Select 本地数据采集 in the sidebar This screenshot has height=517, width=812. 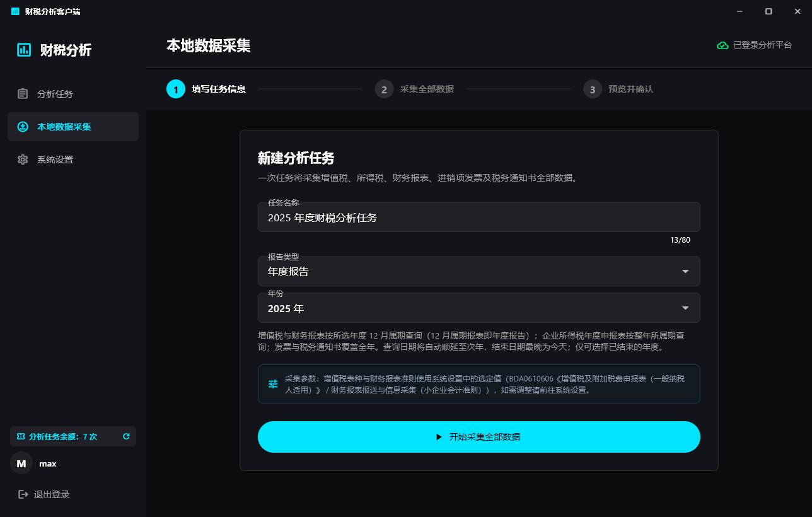tap(73, 127)
